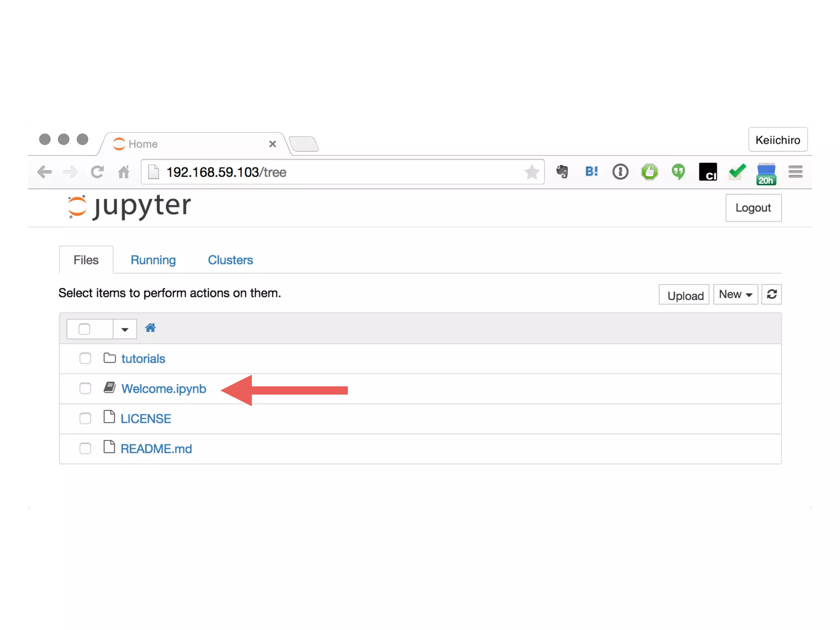840x630 pixels.
Task: Expand the select-all dropdown arrow
Action: (x=125, y=329)
